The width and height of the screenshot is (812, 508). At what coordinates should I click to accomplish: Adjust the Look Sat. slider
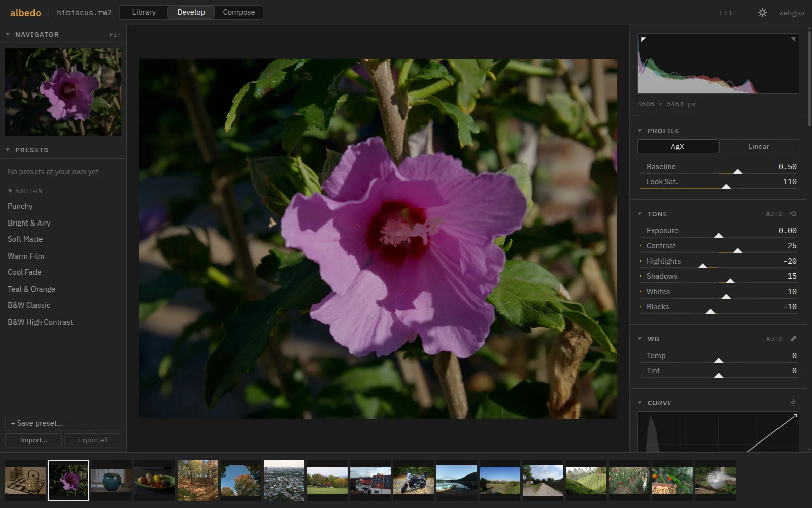pos(718,187)
